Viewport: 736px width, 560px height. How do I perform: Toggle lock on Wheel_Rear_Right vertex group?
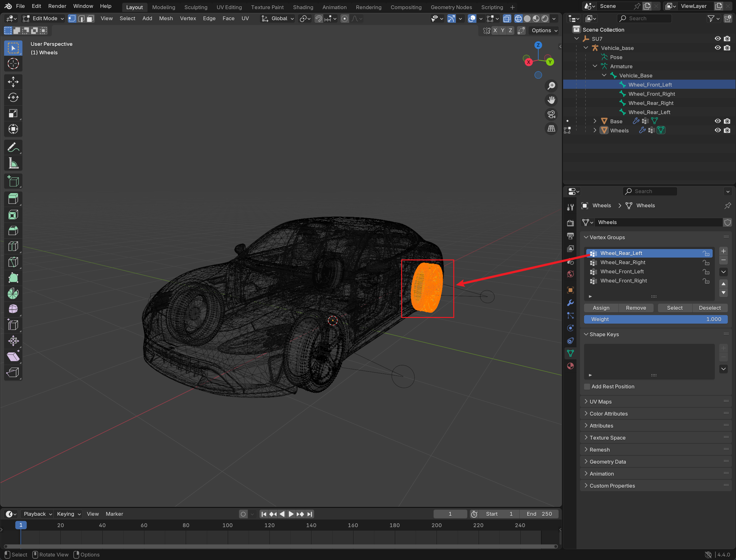[706, 263]
